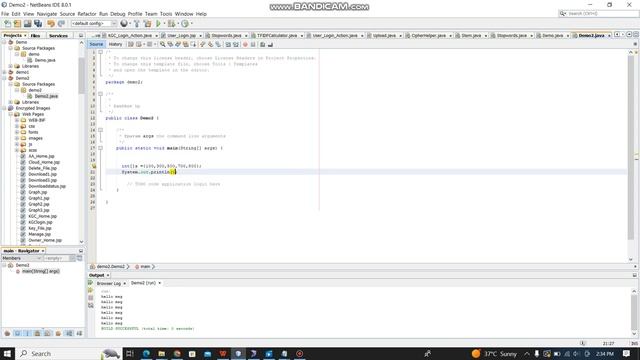This screenshot has height=360, width=640.
Task: Click the Open Project toolbar icon
Action: point(27,24)
